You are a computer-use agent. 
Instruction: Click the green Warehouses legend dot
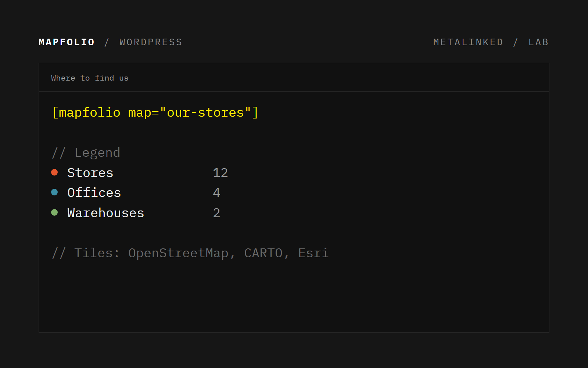[54, 212]
